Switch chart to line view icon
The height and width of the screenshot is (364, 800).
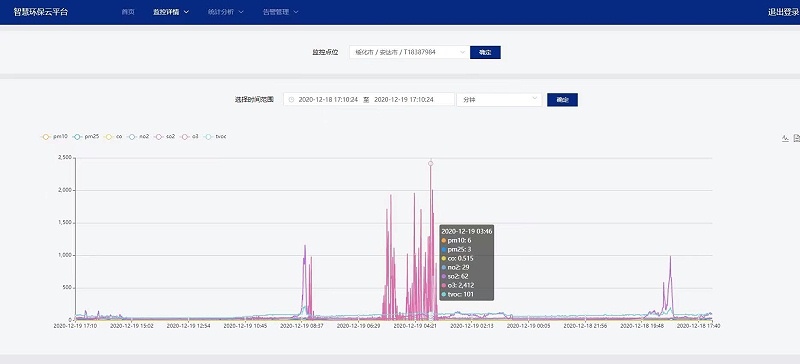pos(786,138)
